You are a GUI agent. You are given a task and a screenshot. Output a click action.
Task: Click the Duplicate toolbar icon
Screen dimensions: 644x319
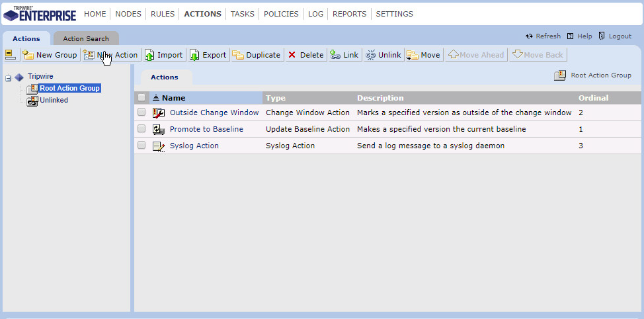point(238,55)
